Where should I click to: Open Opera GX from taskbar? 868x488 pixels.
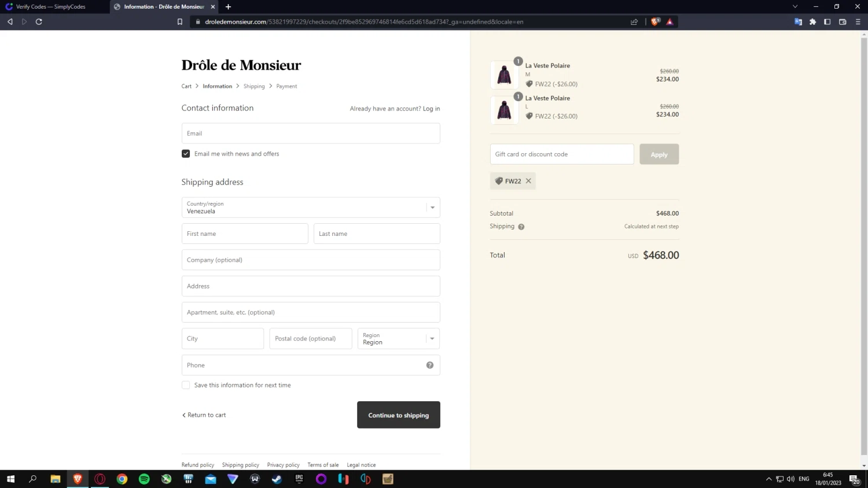pos(100,479)
